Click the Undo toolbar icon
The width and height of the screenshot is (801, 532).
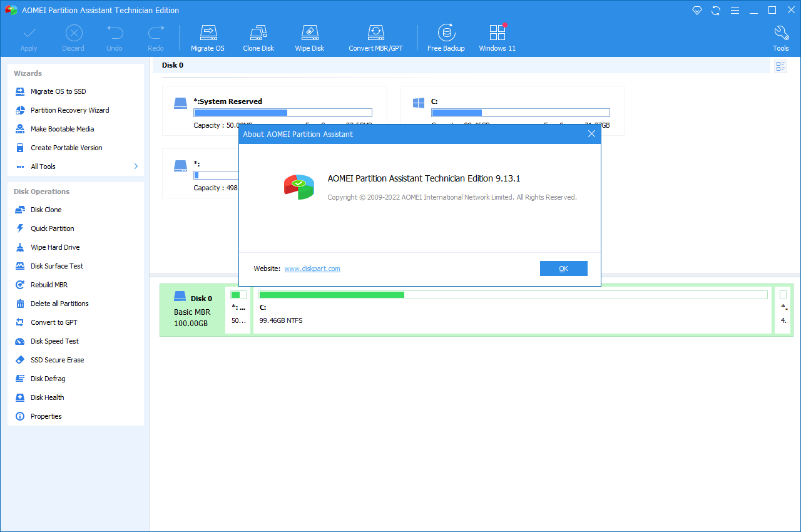[115, 39]
